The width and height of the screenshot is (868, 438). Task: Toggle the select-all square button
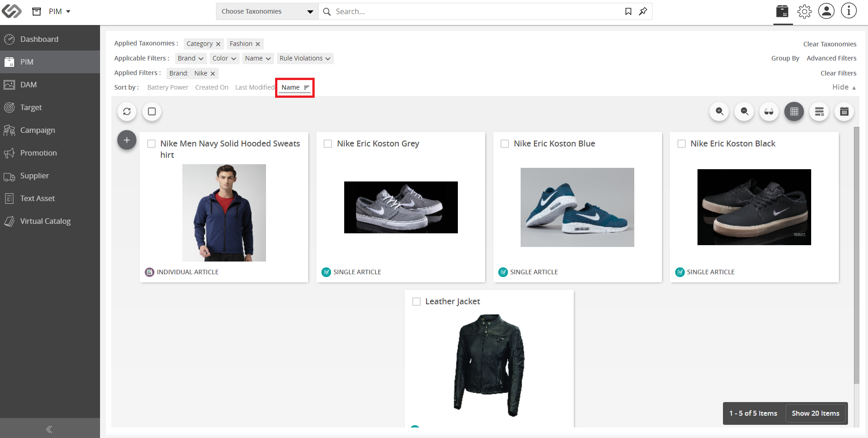click(x=152, y=111)
